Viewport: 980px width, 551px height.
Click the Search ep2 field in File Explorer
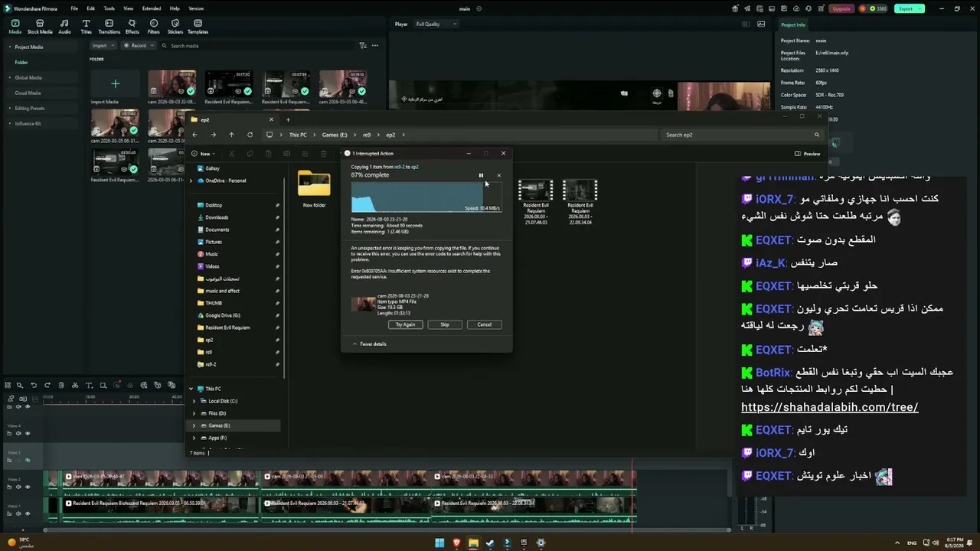(x=742, y=135)
